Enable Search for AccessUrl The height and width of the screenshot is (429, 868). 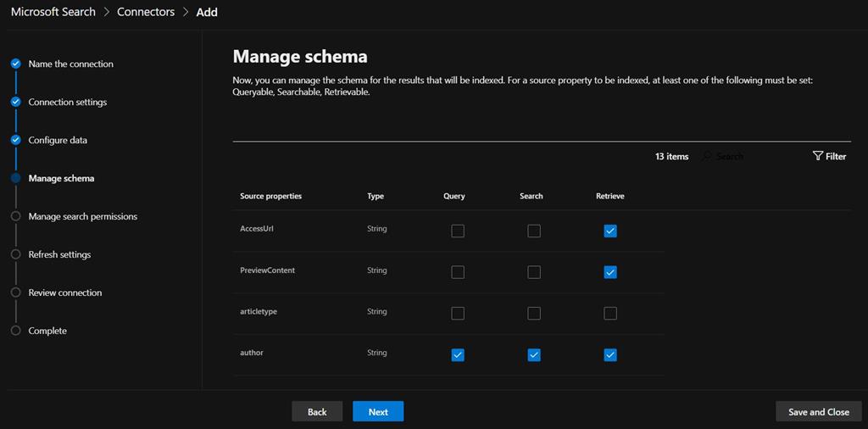(534, 231)
